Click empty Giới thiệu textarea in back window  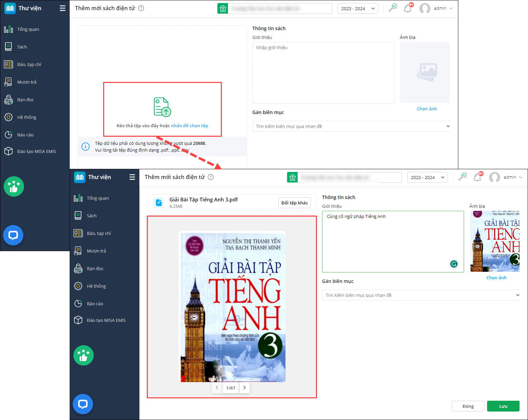tap(323, 73)
